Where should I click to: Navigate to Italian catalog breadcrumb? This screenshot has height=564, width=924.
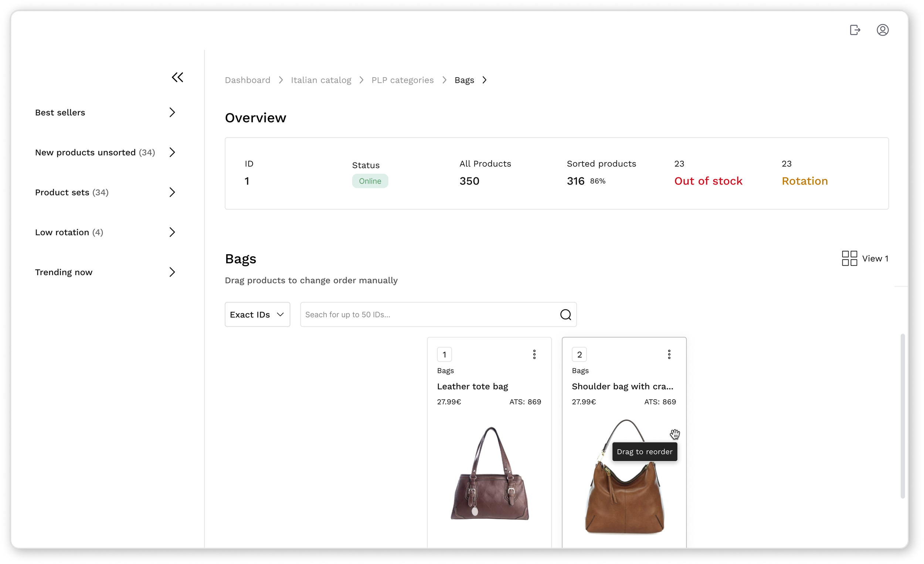point(321,80)
